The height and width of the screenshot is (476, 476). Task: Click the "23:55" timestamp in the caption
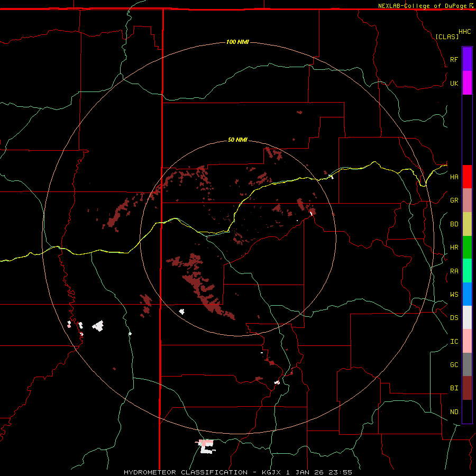(340, 472)
